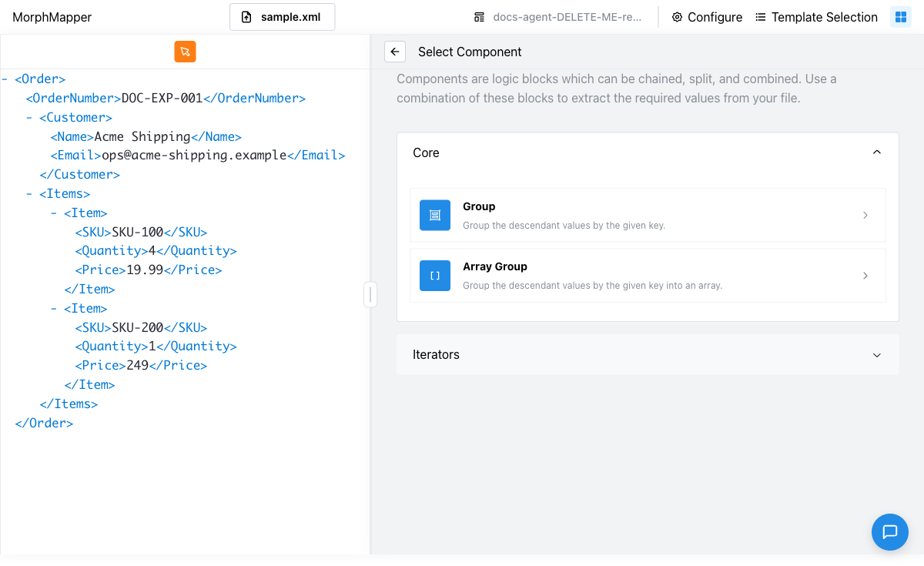
Task: Go back using the left arrow button
Action: tap(395, 52)
